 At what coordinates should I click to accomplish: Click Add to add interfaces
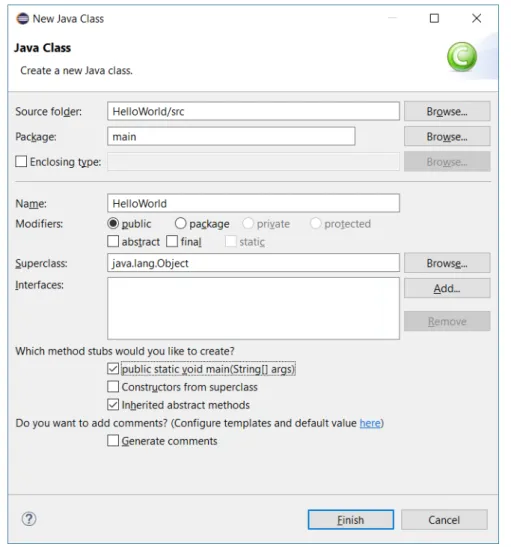click(x=447, y=288)
